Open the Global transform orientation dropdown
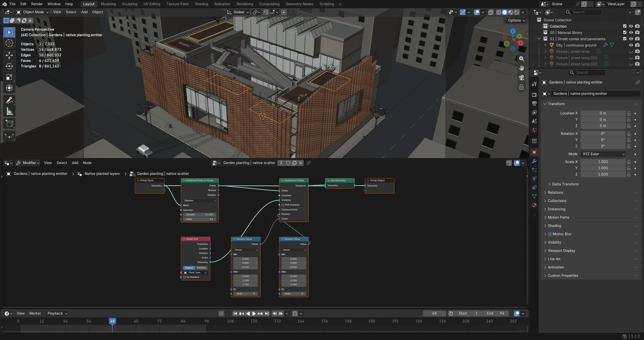Image resolution: width=644 pixels, height=340 pixels. [x=238, y=12]
